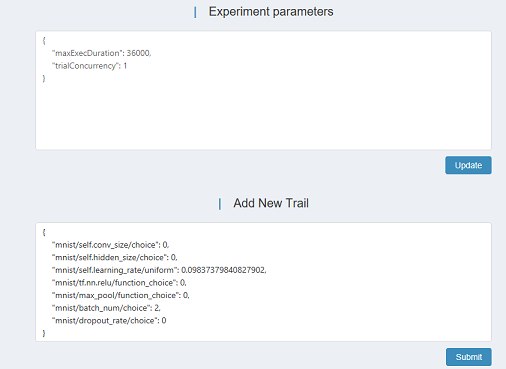Click inside the Experiment parameters text area
506x369 pixels.
[263, 90]
